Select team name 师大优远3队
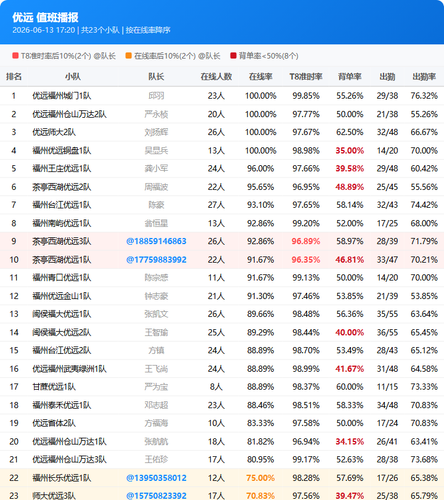This screenshot has height=500, width=444. pyautogui.click(x=54, y=496)
